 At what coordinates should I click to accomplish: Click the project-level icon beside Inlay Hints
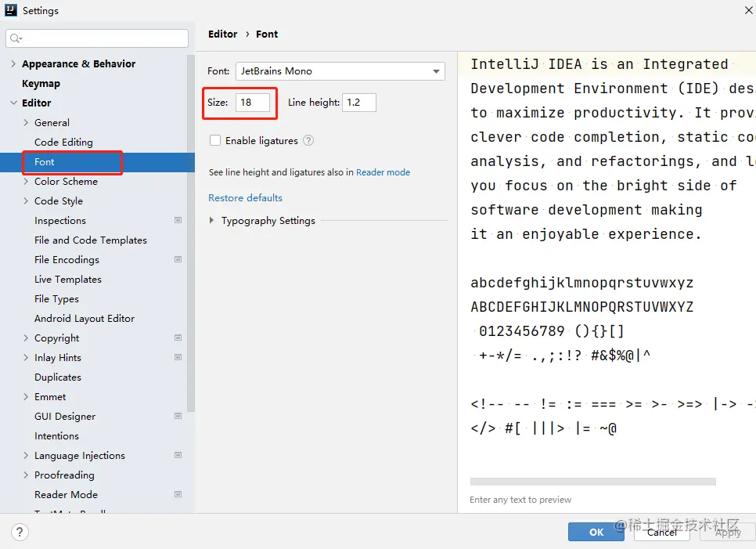(178, 357)
